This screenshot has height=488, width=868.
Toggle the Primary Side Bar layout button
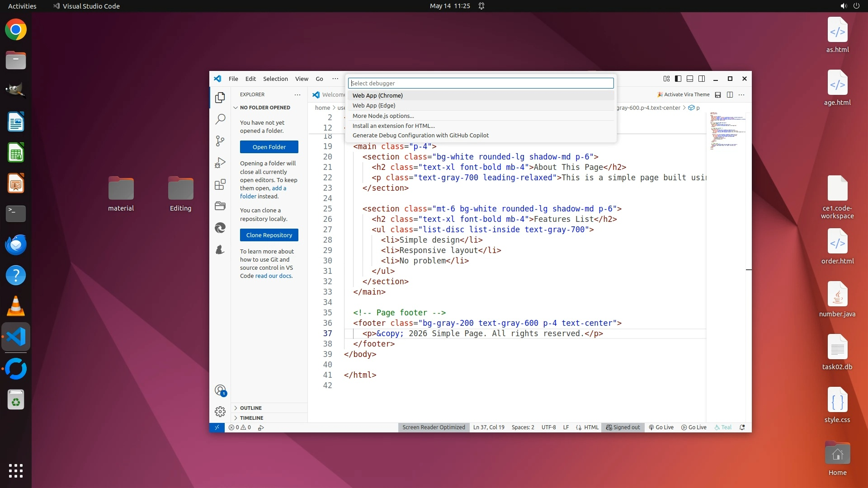(678, 79)
